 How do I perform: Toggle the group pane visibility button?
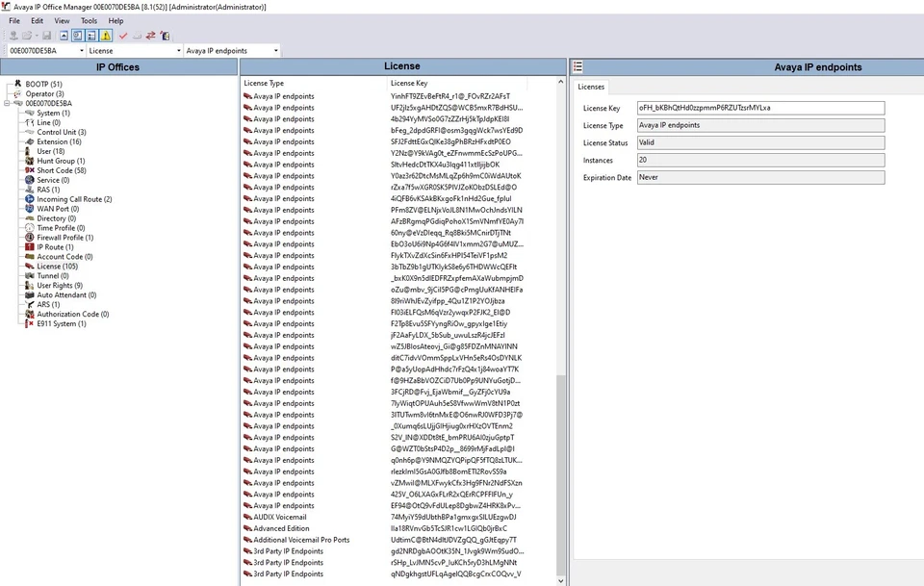pyautogui.click(x=76, y=35)
